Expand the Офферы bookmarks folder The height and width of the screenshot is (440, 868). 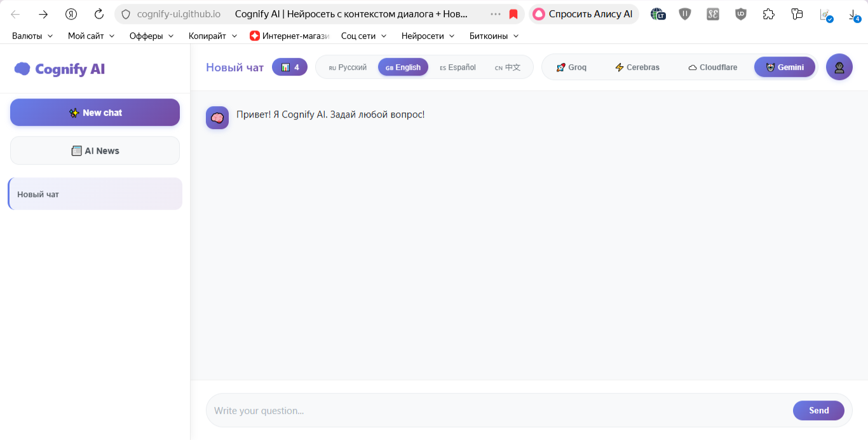click(151, 36)
